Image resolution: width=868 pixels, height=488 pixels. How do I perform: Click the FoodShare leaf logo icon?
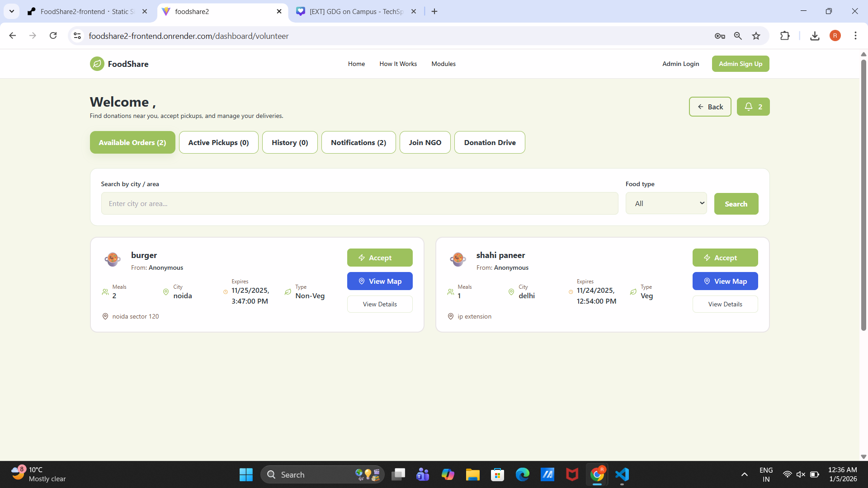tap(97, 64)
